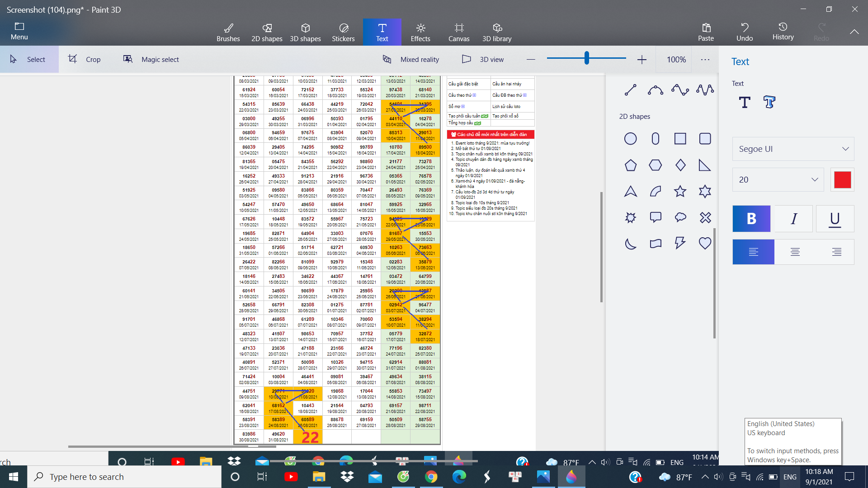This screenshot has height=488, width=868.
Task: Select the pentagon shape
Action: pos(630,165)
